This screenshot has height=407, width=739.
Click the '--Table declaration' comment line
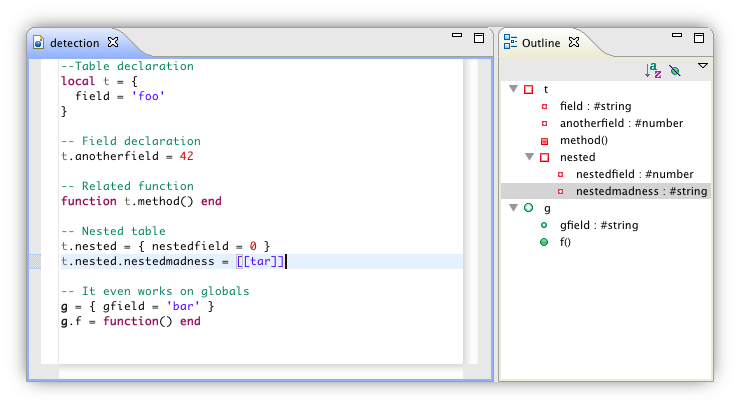tap(127, 66)
